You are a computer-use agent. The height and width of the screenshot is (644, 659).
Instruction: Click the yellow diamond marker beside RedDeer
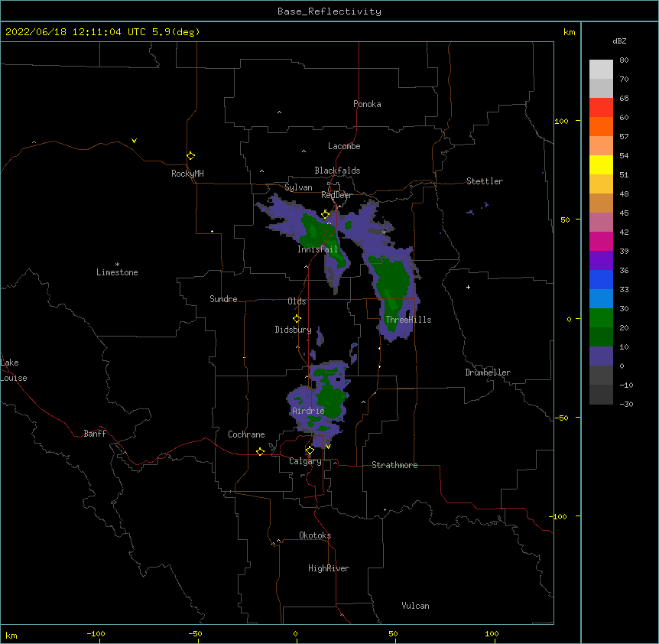[325, 215]
